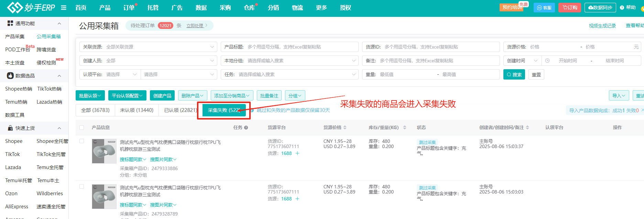
Task: Collapse the 通用功能 sidebar section
Action: pyautogui.click(x=59, y=23)
